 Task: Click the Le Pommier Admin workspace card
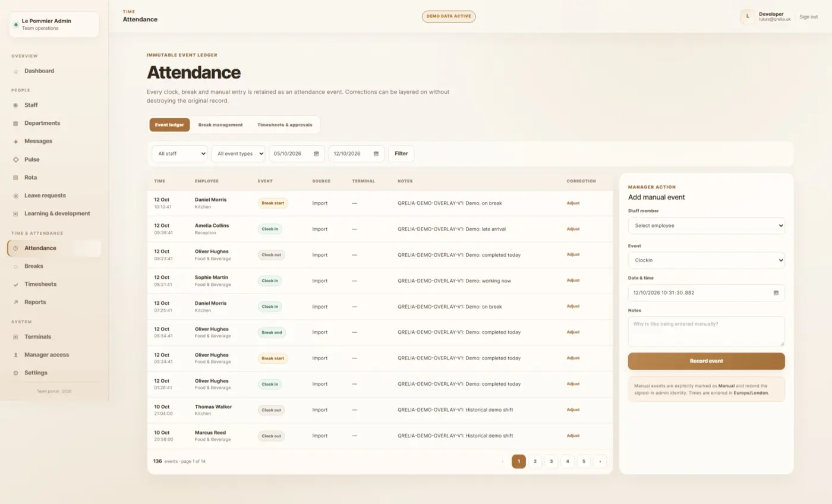coord(54,24)
